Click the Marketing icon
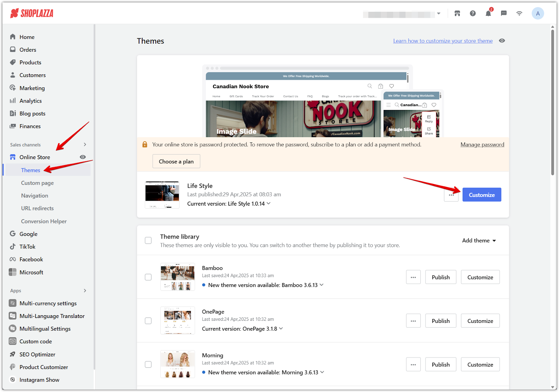 [13, 88]
